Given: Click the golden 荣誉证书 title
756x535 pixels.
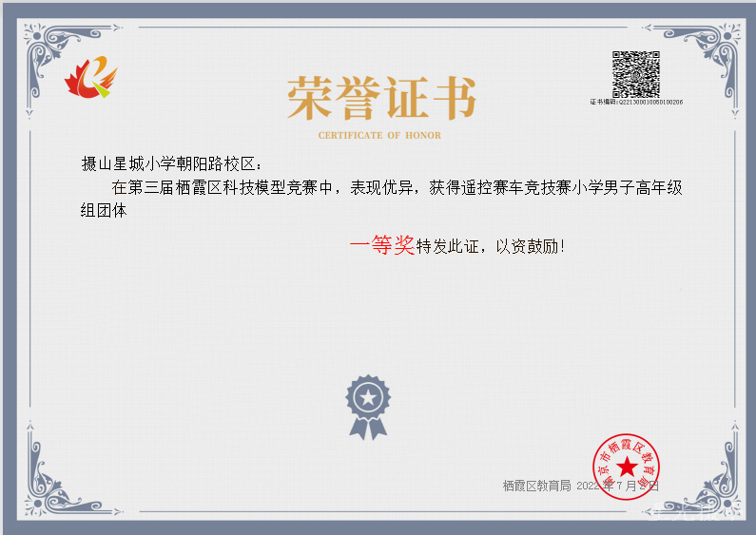Looking at the screenshot, I should pyautogui.click(x=382, y=98).
